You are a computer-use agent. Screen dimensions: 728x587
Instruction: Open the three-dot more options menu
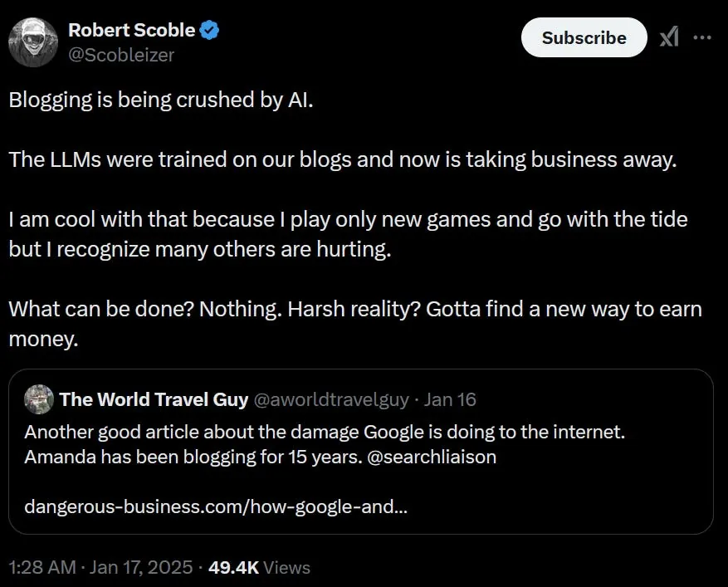pos(702,37)
